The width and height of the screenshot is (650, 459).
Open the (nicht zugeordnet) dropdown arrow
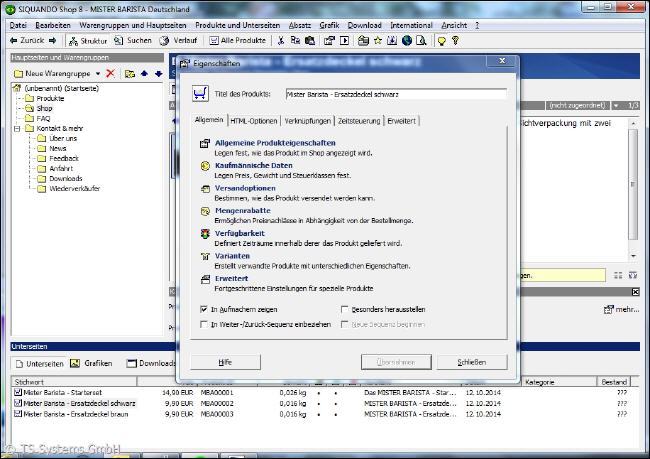616,106
